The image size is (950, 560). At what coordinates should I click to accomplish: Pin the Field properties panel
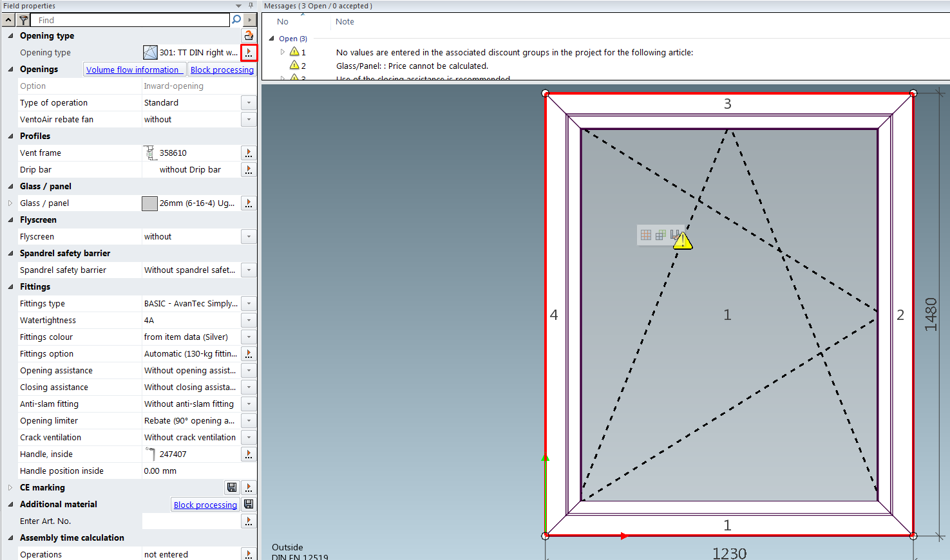click(x=251, y=6)
